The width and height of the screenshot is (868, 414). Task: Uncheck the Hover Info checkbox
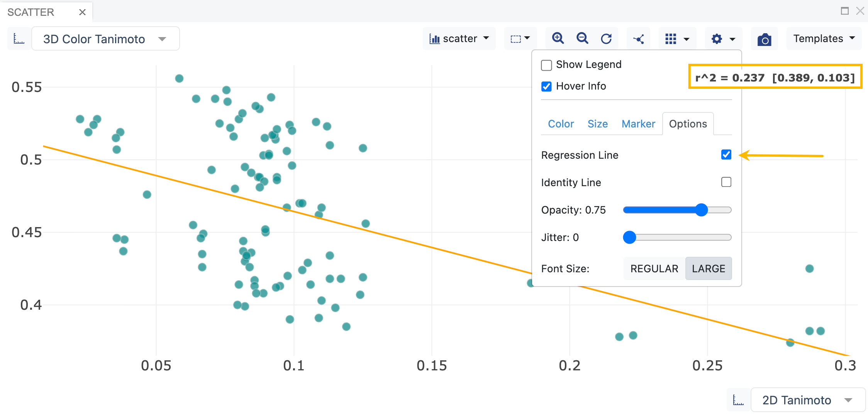click(546, 87)
